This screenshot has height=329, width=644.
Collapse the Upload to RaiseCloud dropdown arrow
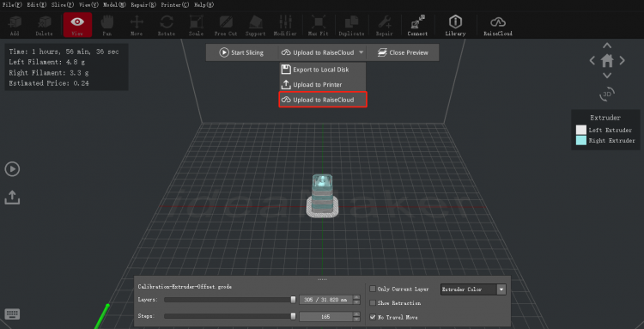tap(361, 52)
